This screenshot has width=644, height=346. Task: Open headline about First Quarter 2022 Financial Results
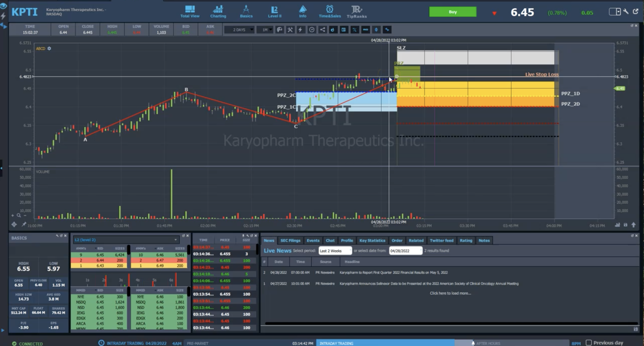393,273
